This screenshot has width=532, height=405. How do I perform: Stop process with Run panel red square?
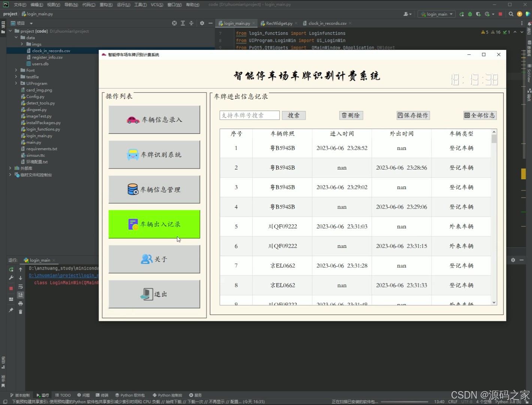11,288
